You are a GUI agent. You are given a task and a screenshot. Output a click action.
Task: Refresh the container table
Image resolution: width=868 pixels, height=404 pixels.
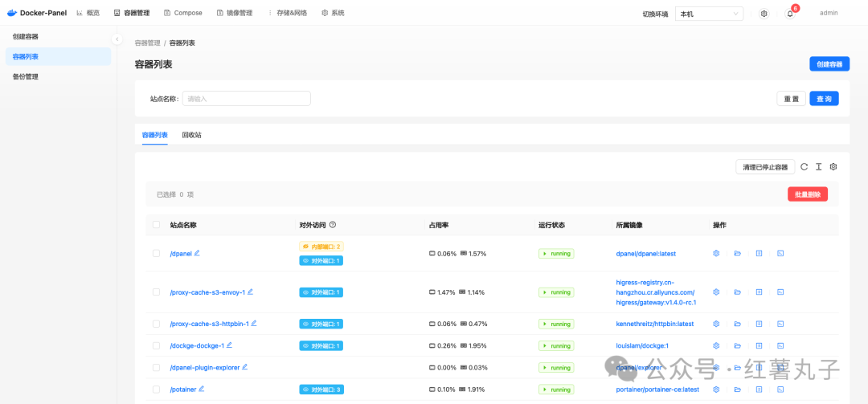tap(805, 166)
